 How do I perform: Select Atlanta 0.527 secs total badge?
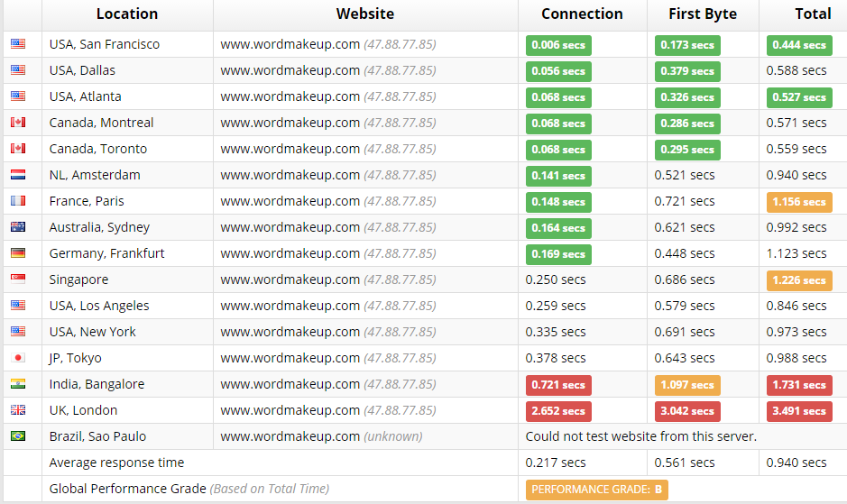tap(799, 97)
